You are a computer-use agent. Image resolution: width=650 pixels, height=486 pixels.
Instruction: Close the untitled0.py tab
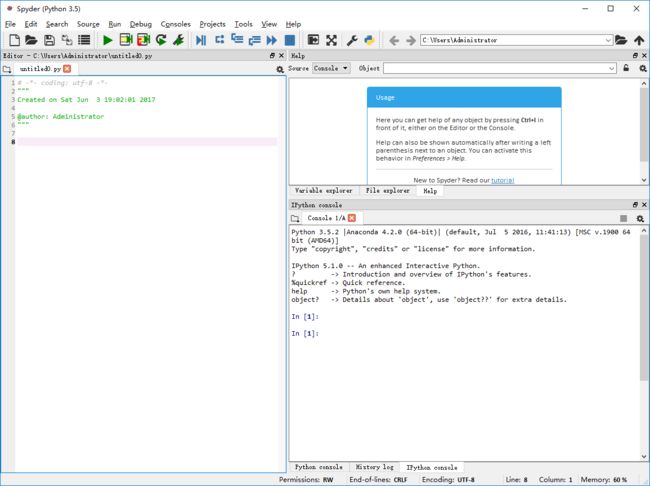[67, 69]
